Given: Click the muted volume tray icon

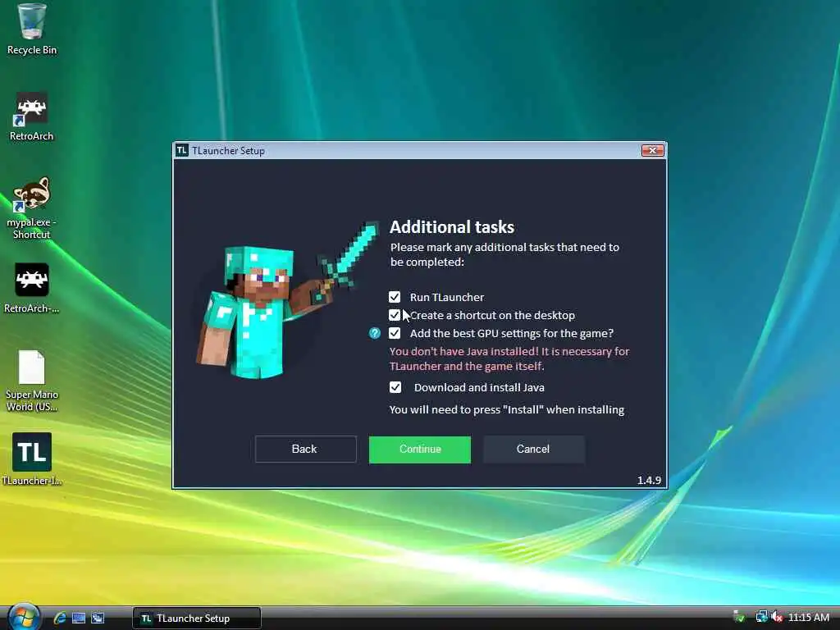Looking at the screenshot, I should tap(777, 618).
